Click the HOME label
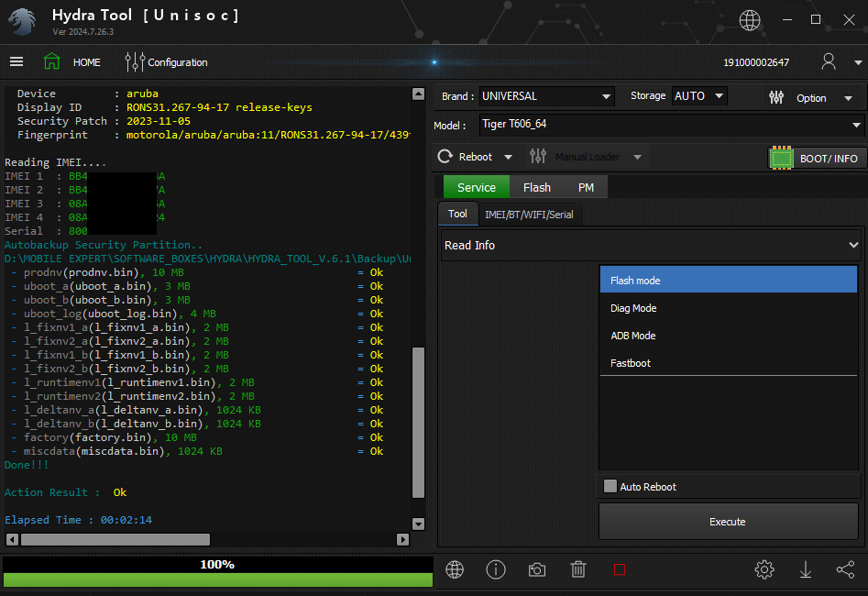This screenshot has height=596, width=868. [x=87, y=62]
